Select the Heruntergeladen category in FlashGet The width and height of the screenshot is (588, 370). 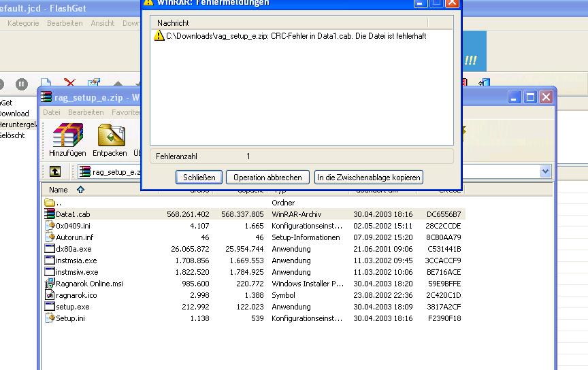tap(18, 124)
